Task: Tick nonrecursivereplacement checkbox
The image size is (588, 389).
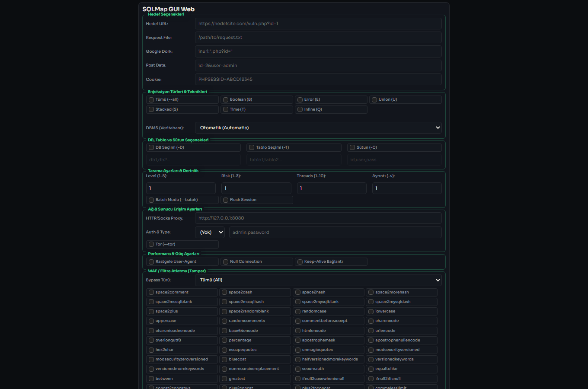Action: click(224, 369)
